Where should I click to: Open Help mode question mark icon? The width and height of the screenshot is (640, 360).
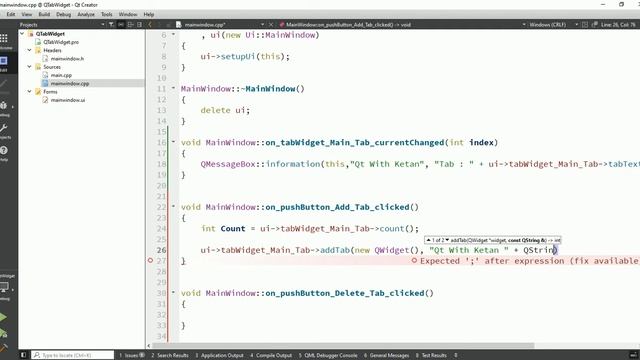[4, 150]
